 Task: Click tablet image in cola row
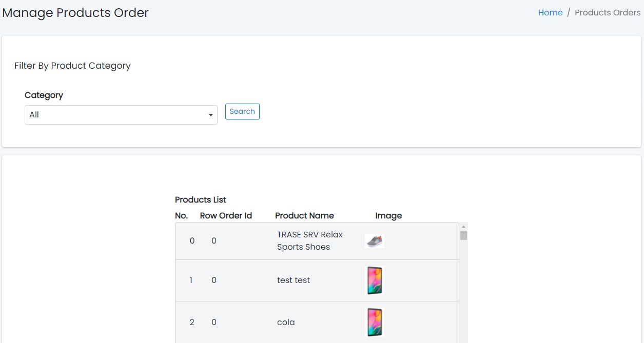coord(375,322)
